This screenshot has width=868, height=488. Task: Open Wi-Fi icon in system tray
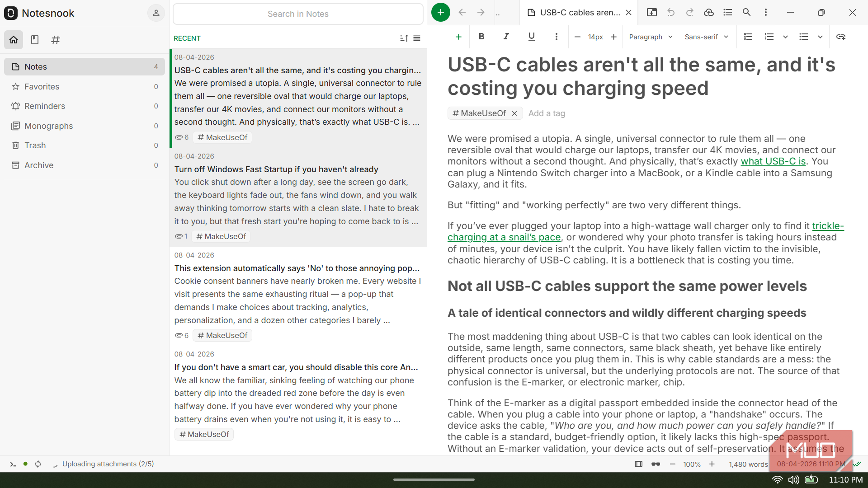pos(777,480)
